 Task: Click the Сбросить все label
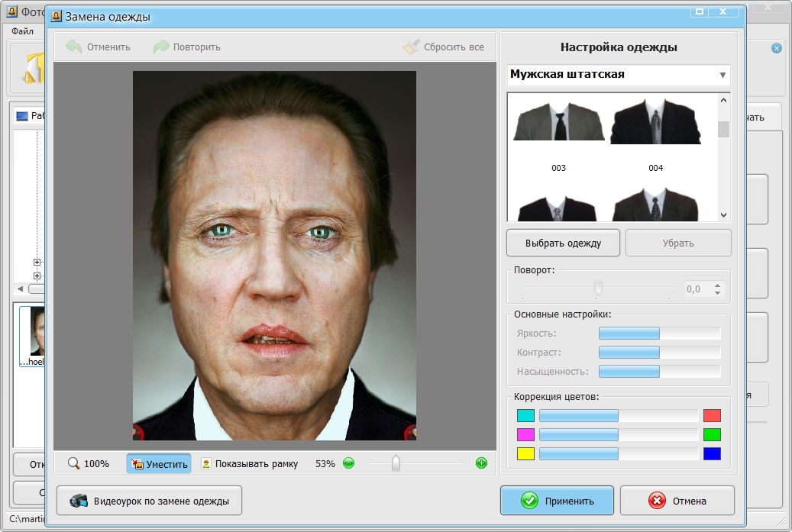tap(454, 47)
